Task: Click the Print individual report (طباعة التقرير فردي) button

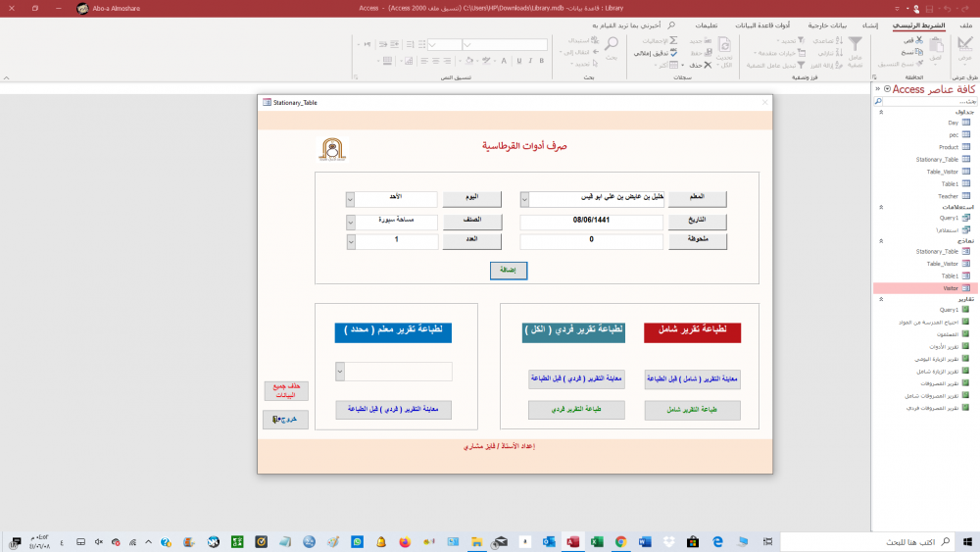Action: [x=576, y=410]
